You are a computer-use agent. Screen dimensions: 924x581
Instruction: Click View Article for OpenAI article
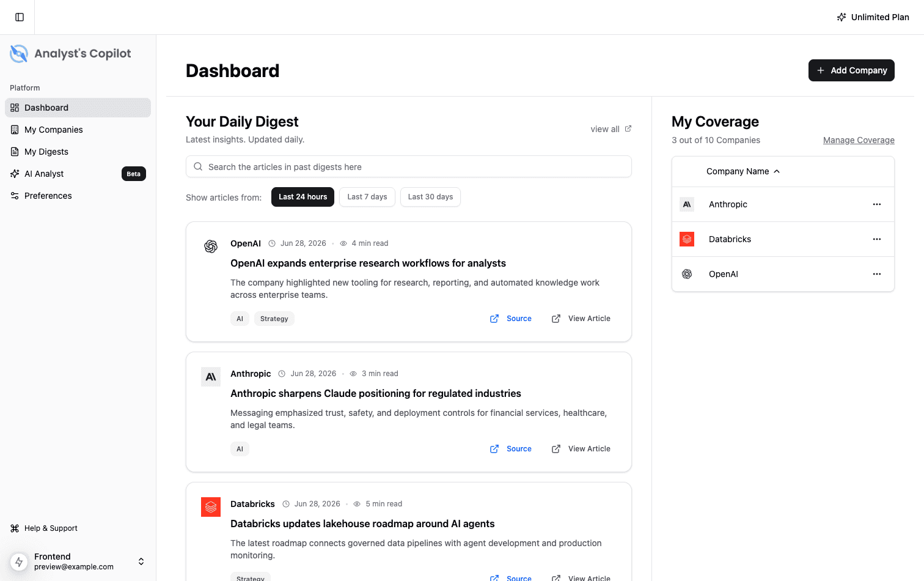click(581, 319)
